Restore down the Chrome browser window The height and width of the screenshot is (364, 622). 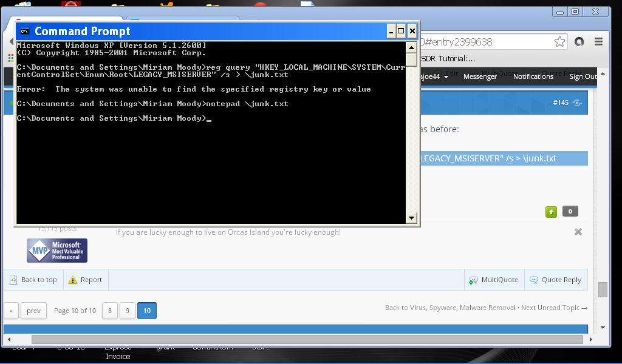pos(575,12)
